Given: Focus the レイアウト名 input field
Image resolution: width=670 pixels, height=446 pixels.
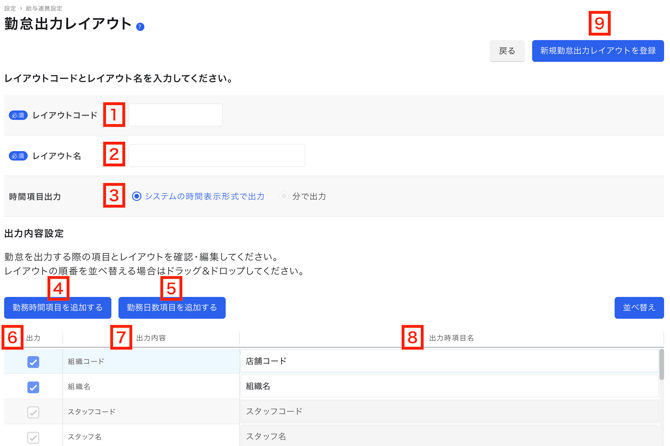Looking at the screenshot, I should pos(217,156).
